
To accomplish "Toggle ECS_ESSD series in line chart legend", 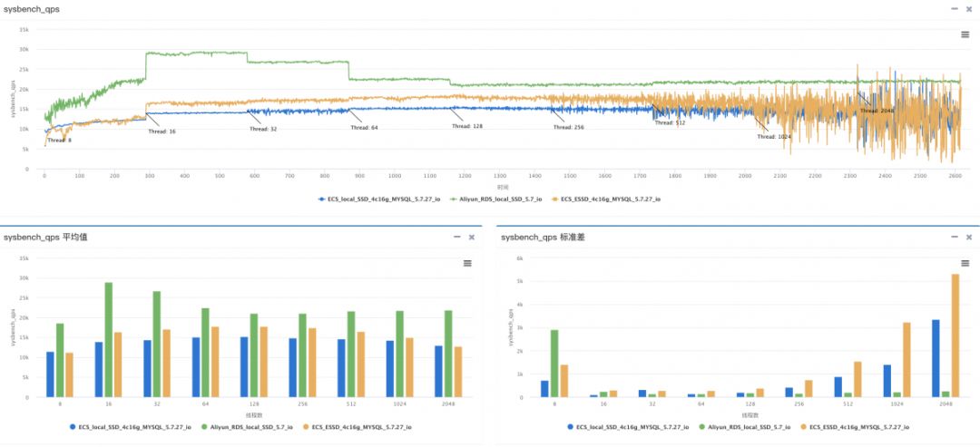I will click(610, 198).
